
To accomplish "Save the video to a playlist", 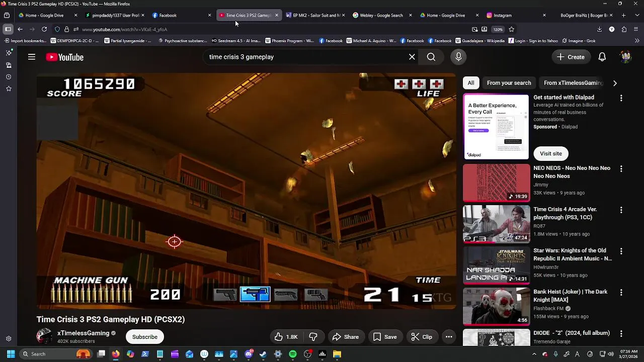I will click(385, 337).
